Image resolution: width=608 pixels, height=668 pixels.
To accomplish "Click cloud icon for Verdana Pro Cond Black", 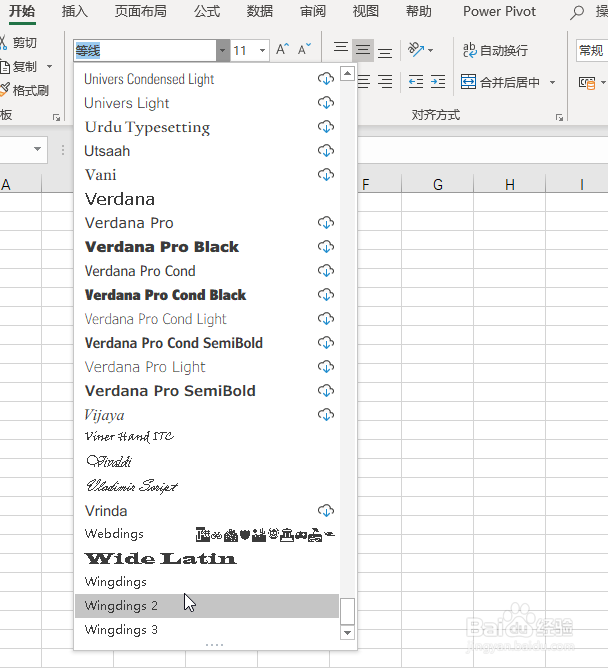I will (x=326, y=294).
